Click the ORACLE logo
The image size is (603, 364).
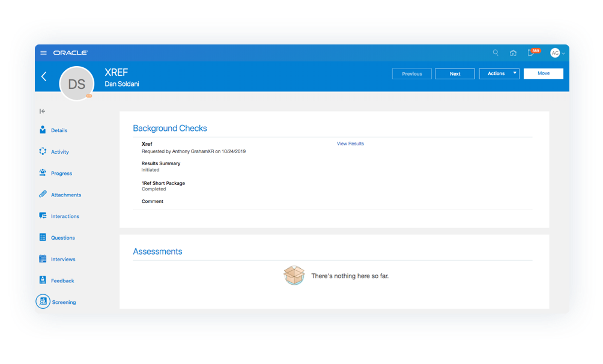70,52
